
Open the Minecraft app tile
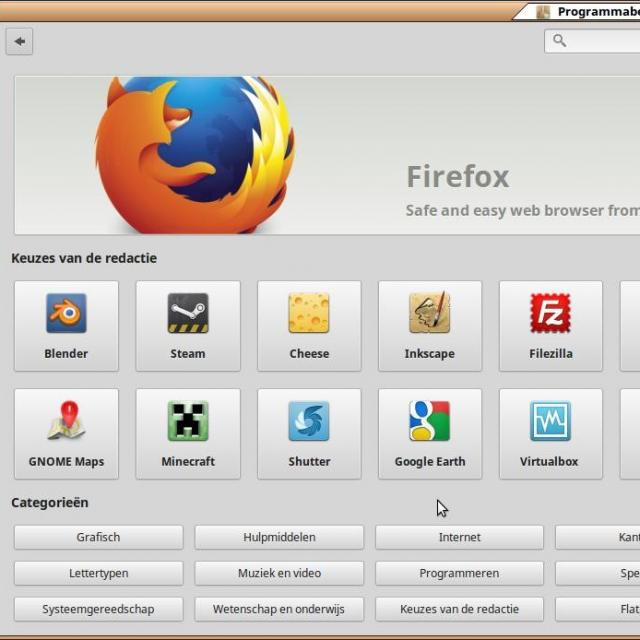188,433
